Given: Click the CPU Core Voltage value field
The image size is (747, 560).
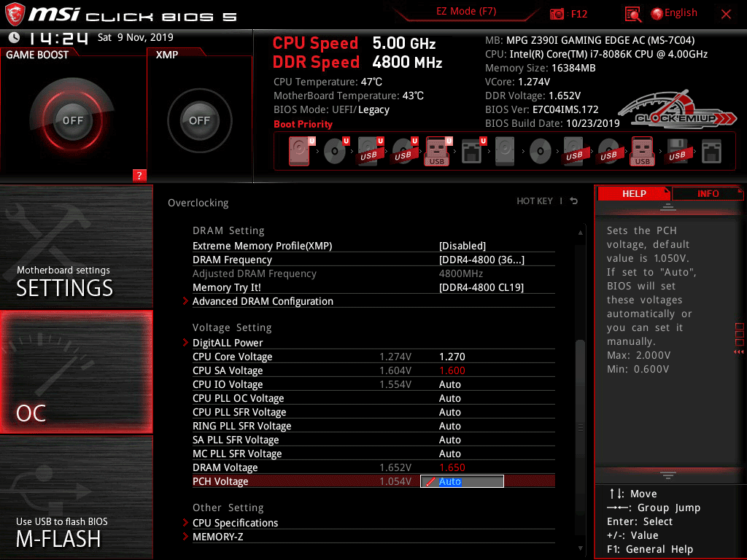Looking at the screenshot, I should click(x=452, y=357).
